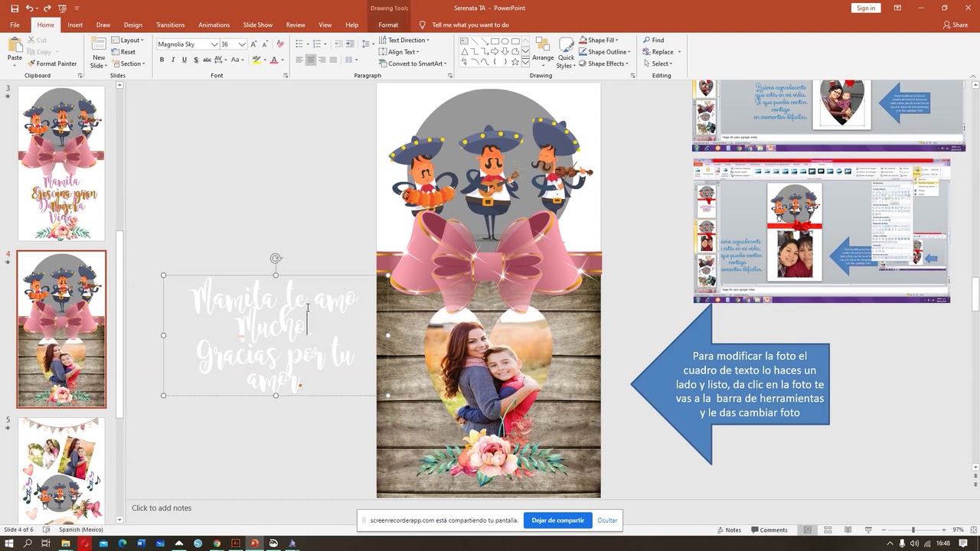Click Dejar de compartir button
980x551 pixels.
click(x=557, y=520)
